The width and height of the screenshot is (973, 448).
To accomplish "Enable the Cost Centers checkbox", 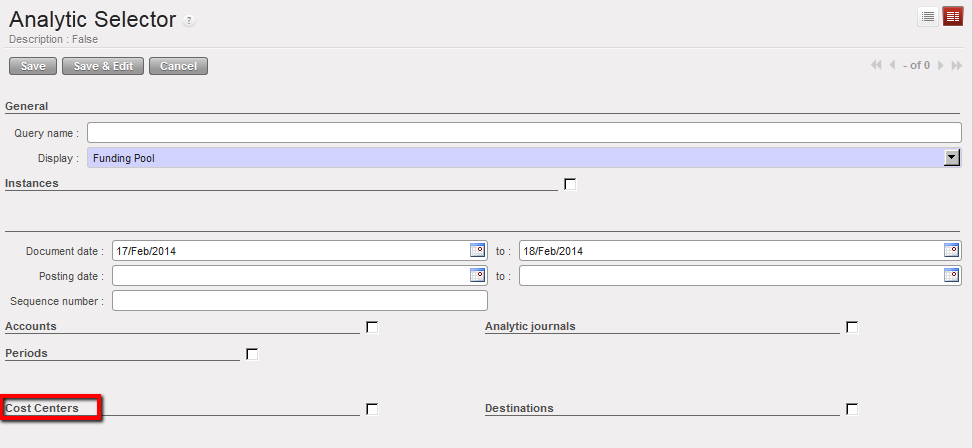I will click(372, 409).
